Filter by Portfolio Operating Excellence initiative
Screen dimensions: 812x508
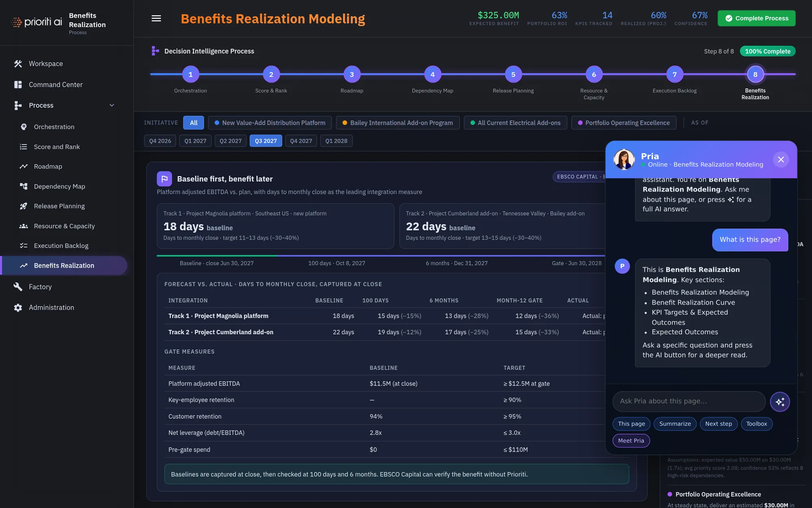624,123
